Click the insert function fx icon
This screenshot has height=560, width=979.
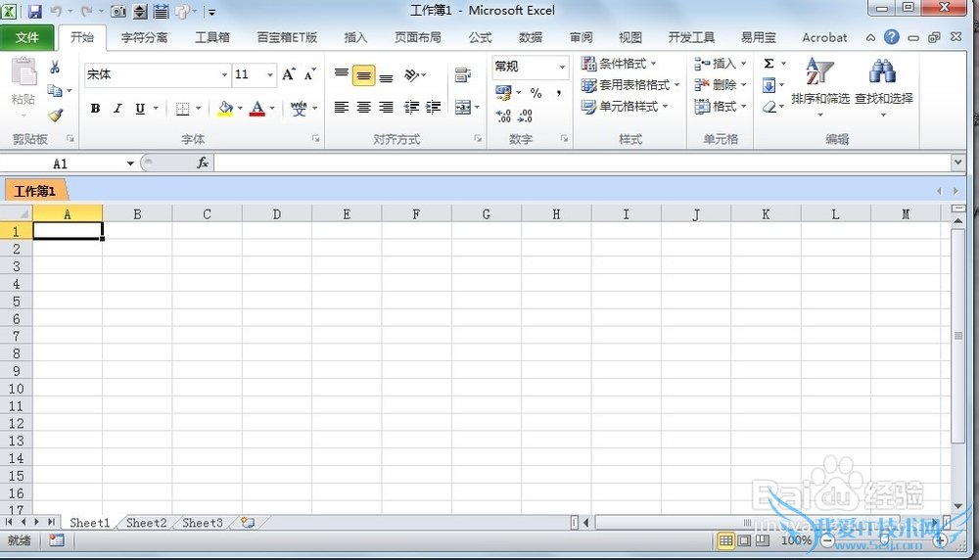(203, 163)
